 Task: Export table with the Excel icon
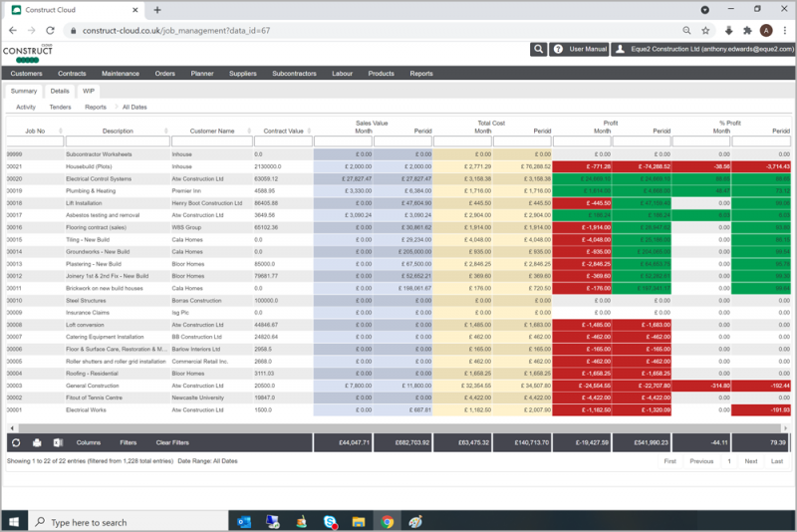coord(58,442)
